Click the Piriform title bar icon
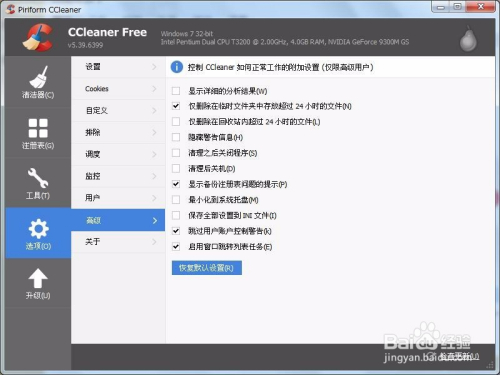Screen dimensions: 500x375 pyautogui.click(x=10, y=9)
